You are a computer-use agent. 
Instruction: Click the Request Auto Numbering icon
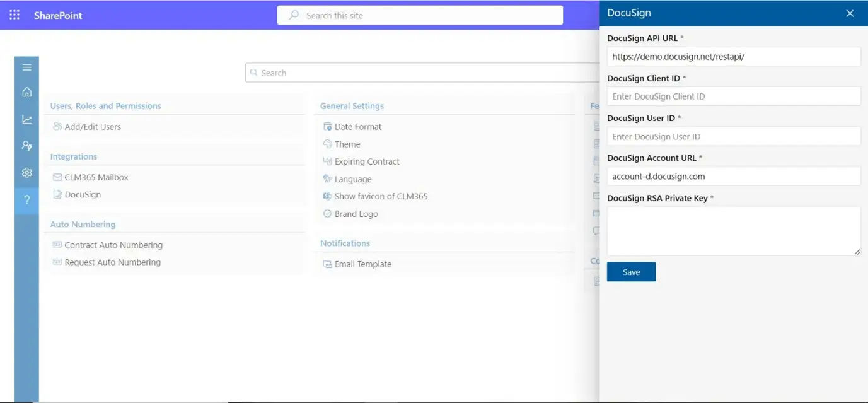(57, 262)
